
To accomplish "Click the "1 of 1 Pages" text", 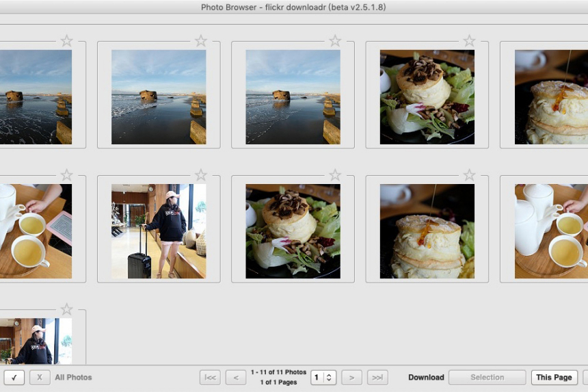I will point(279,382).
